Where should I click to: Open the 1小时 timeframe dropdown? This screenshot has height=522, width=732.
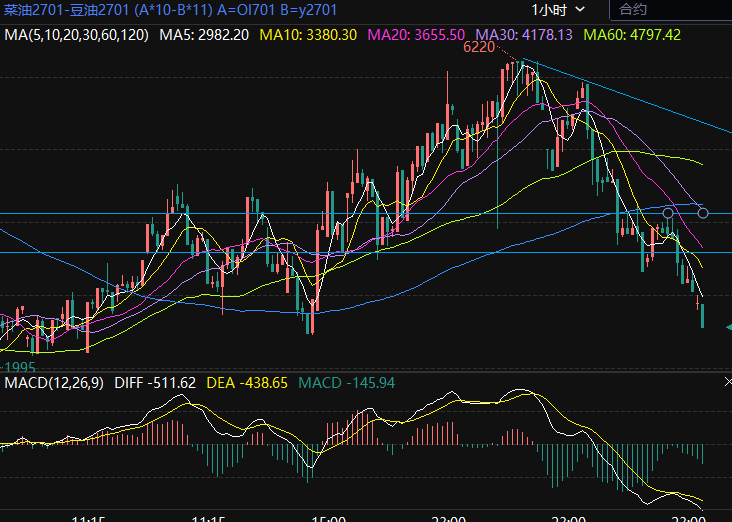pos(558,10)
